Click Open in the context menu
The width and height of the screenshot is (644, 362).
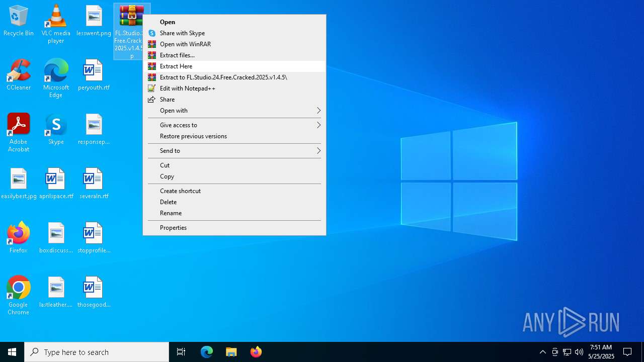click(234, 22)
